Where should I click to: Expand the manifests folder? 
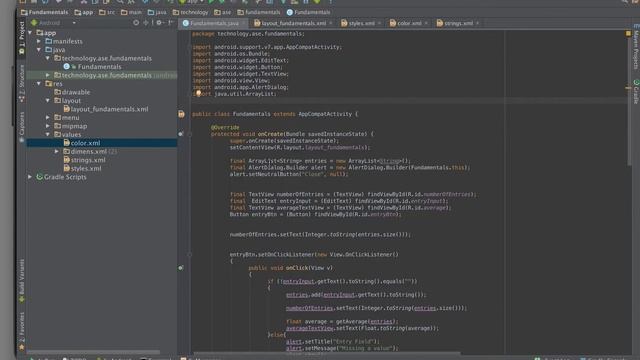[39, 41]
